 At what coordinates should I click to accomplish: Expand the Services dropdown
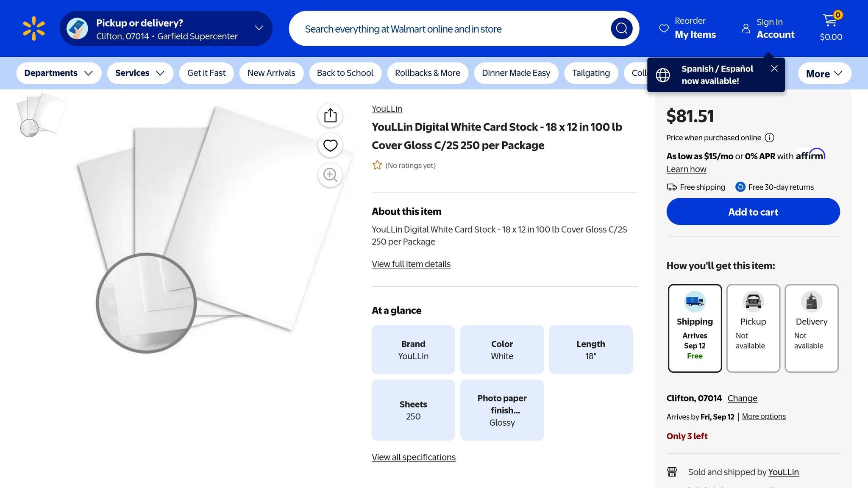(x=140, y=73)
